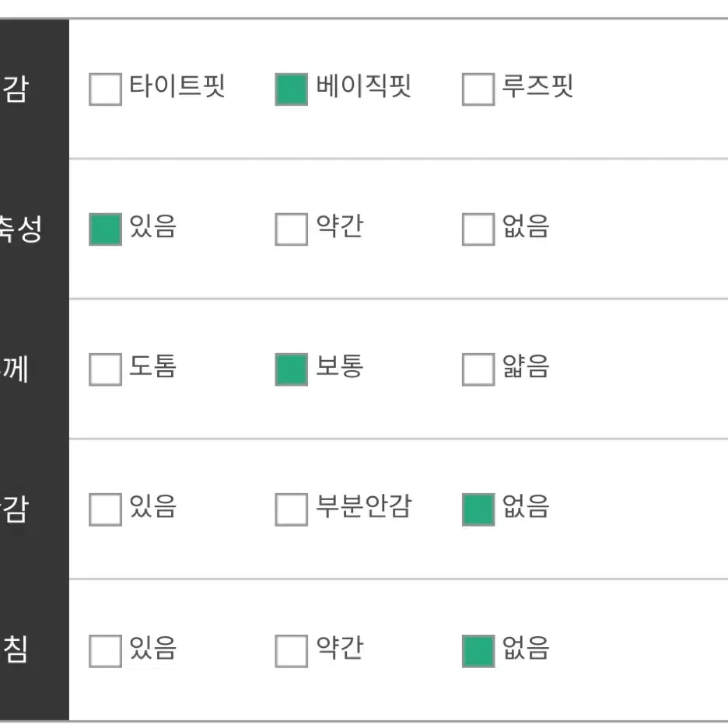The height and width of the screenshot is (728, 728).
Task: Select 약간 checkbox in the 침 row
Action: click(292, 652)
